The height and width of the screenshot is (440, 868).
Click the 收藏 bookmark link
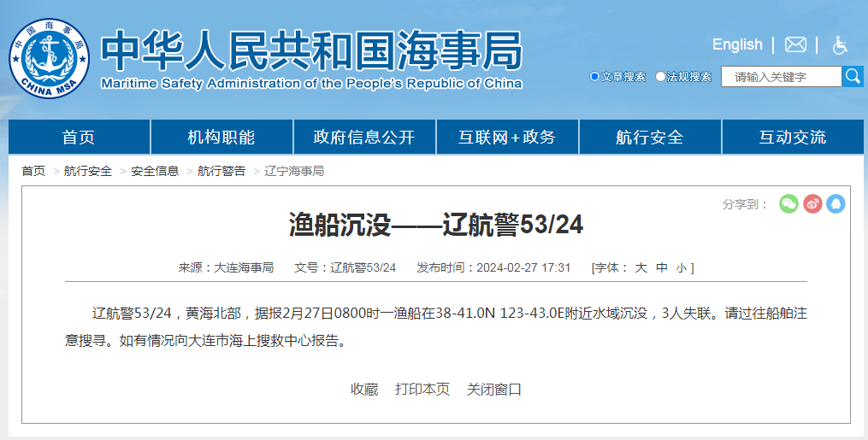364,389
